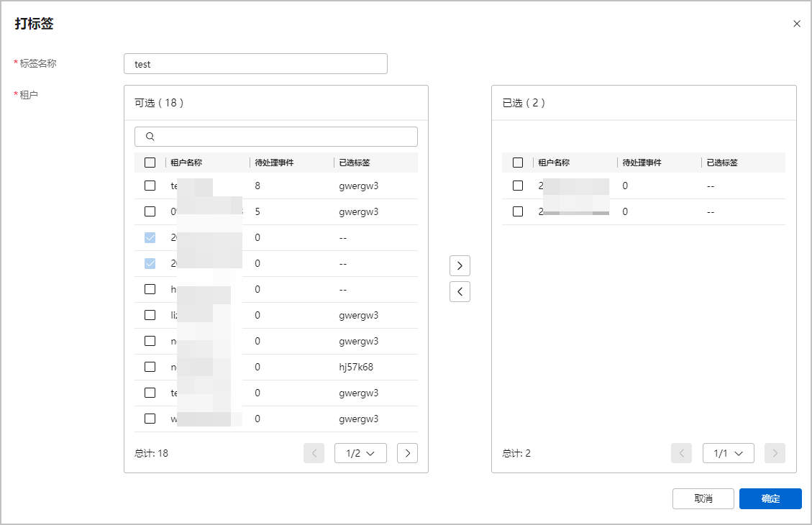Check the row tagged hj57k68
Image resolution: width=812 pixels, height=525 pixels.
click(150, 367)
